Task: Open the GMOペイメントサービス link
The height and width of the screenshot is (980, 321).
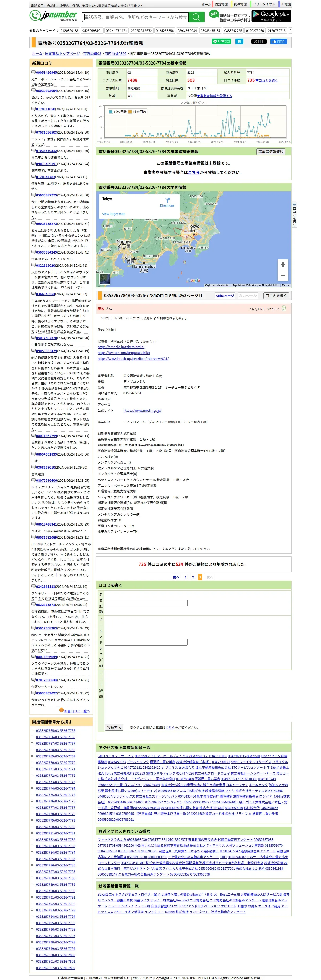Action: tap(115, 756)
